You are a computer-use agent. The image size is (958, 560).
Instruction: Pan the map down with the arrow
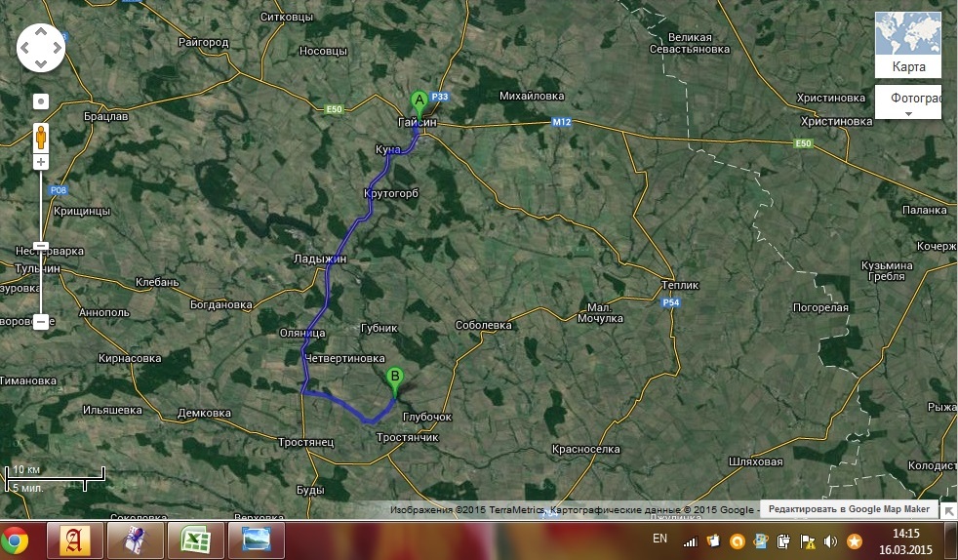point(41,63)
